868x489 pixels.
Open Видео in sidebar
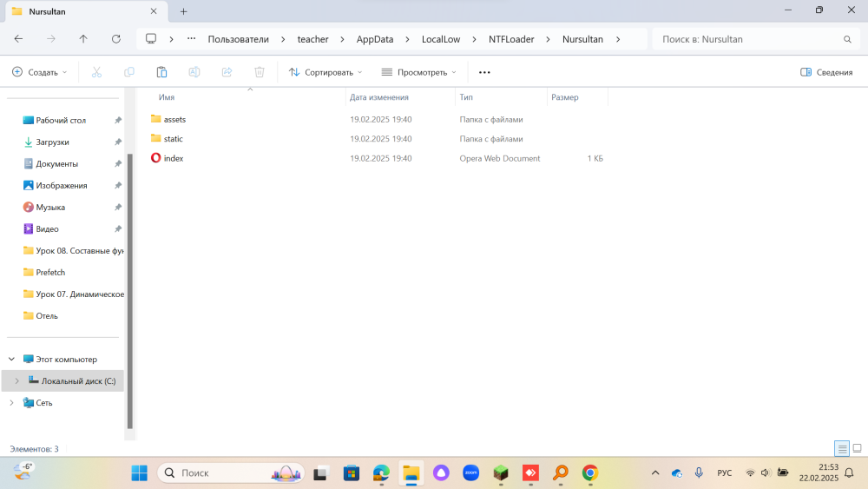47,228
